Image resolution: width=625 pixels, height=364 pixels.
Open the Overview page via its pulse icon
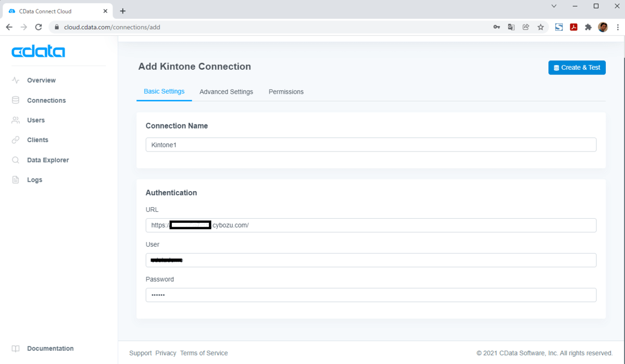pyautogui.click(x=16, y=80)
